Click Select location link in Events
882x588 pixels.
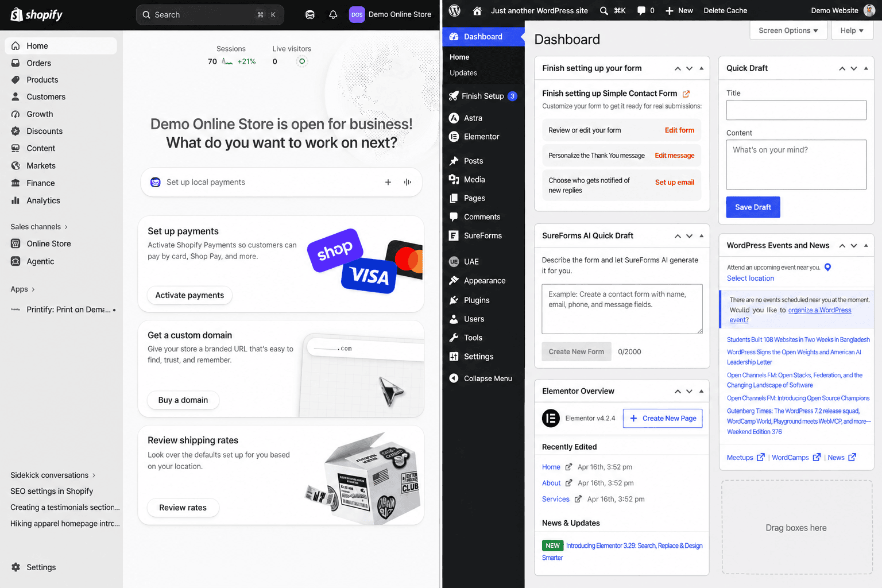[751, 278]
